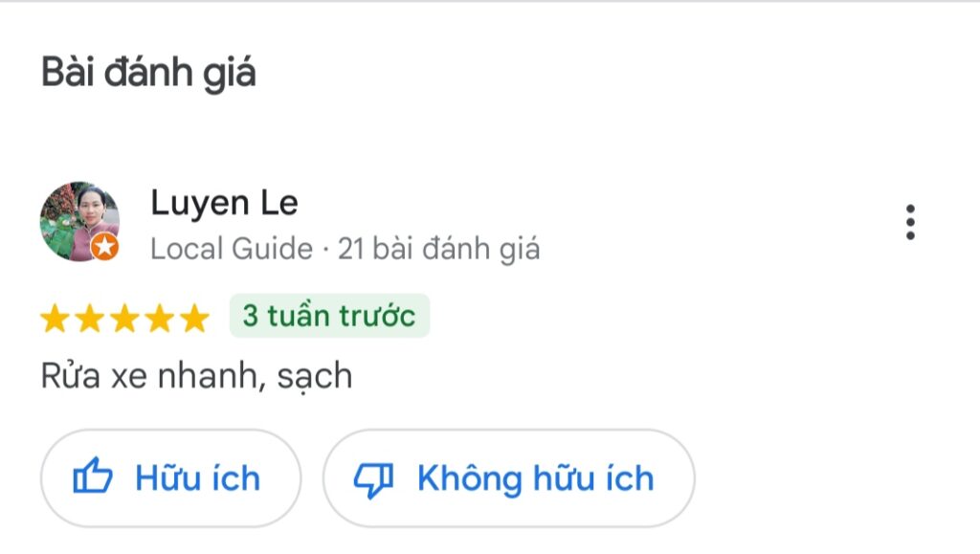Click the fourth yellow rating star
Viewport: 980px width, 554px height.
click(160, 318)
